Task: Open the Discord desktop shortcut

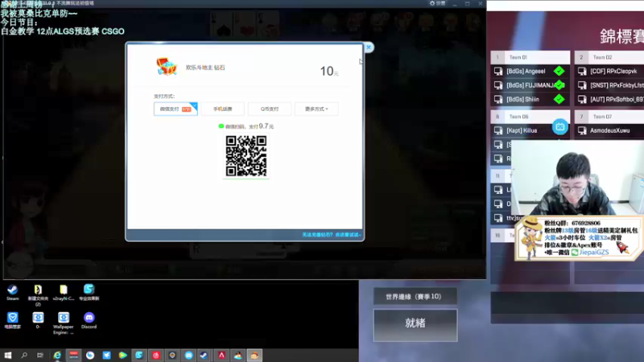Action: pyautogui.click(x=89, y=320)
